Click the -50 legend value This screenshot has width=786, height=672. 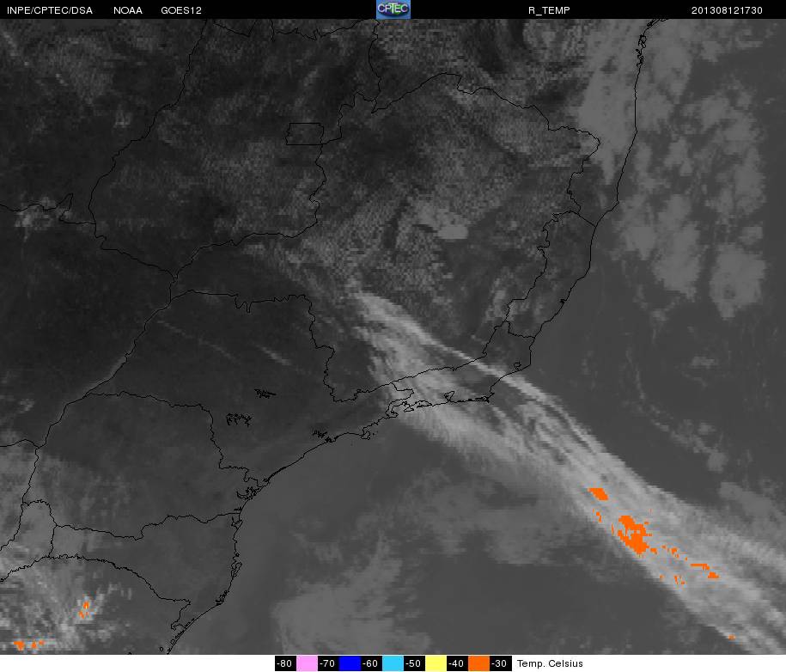(x=414, y=663)
